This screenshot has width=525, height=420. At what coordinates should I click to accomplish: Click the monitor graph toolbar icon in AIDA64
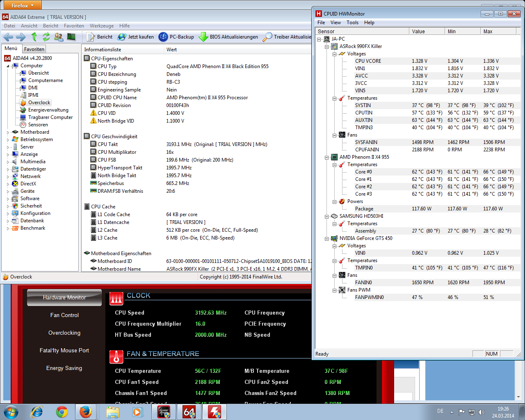click(x=71, y=37)
